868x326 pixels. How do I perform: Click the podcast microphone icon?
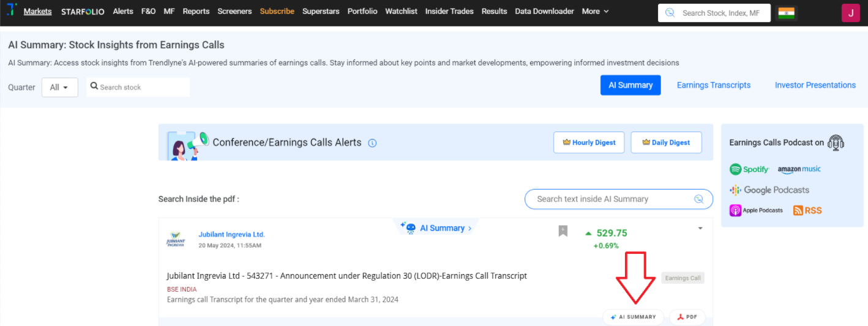point(836,143)
